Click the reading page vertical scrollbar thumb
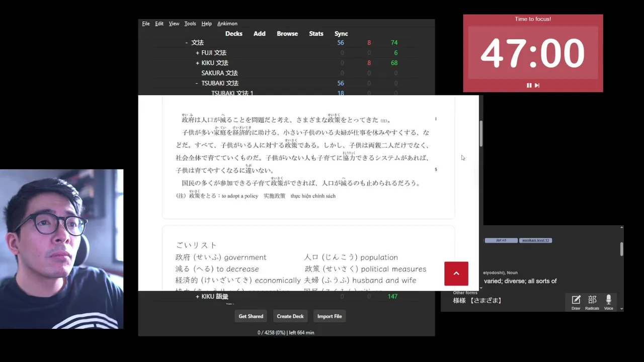 click(x=481, y=134)
